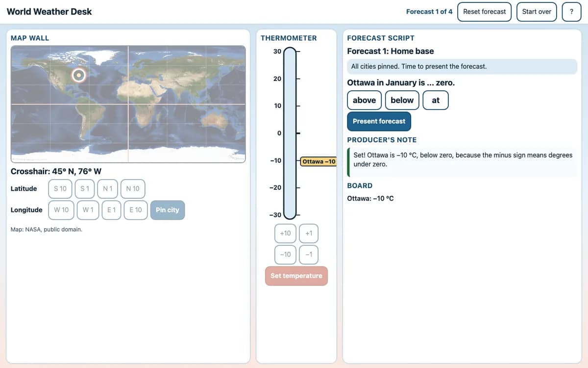Click the question mark help button
Screen dimensions: 588x368
pyautogui.click(x=571, y=12)
